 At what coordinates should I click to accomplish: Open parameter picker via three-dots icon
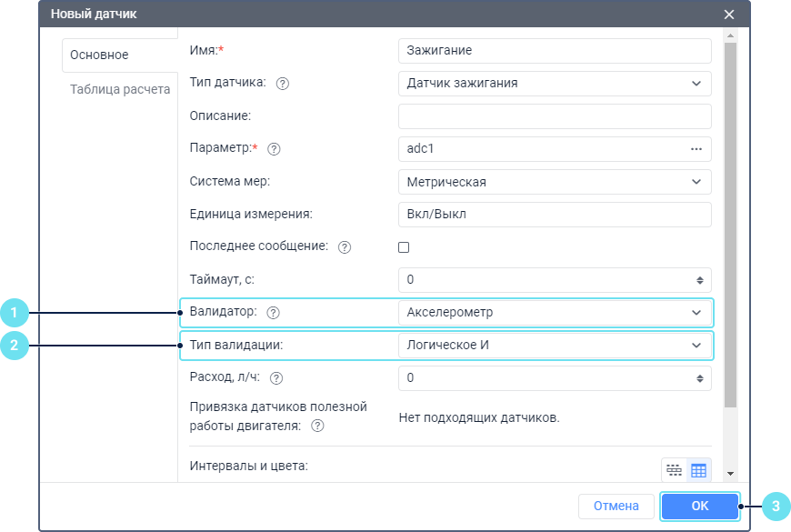click(696, 148)
